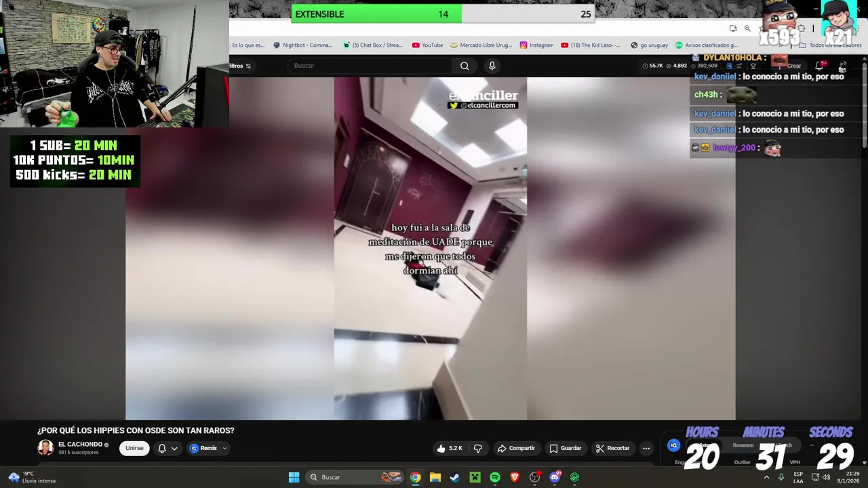Click the EXTENSIBLE green progress bar

point(376,14)
